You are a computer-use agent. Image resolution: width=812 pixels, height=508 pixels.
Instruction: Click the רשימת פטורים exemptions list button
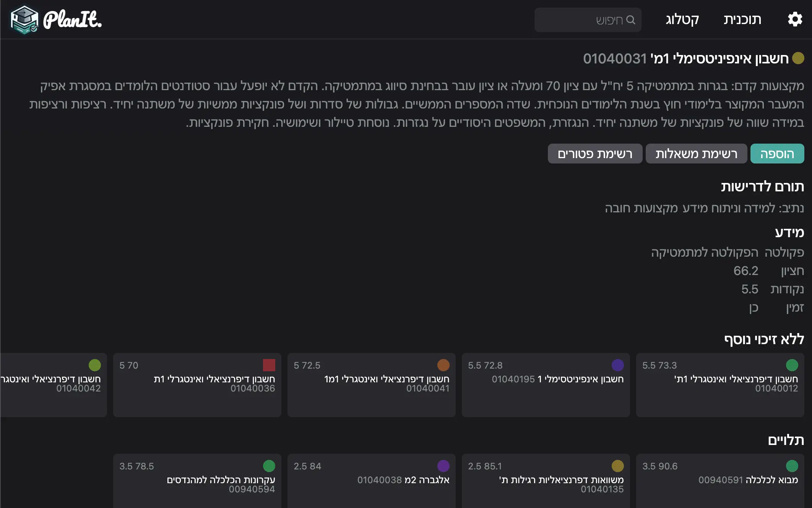tap(595, 154)
